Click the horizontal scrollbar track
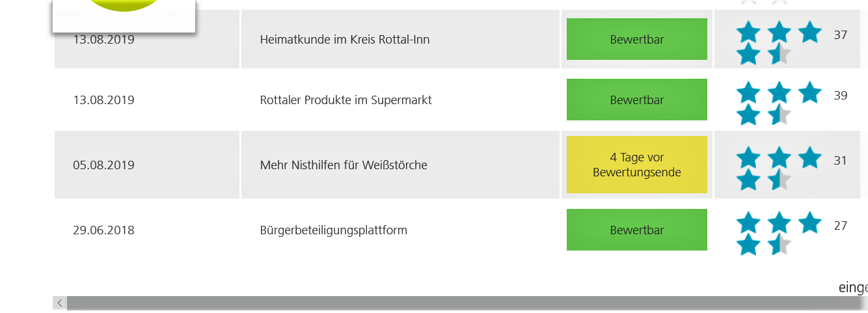 point(455,303)
